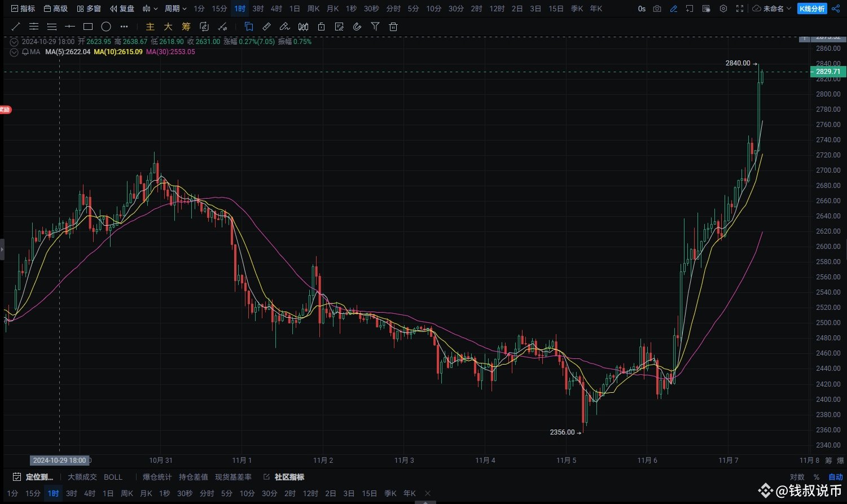Viewport: 847px width, 504px height.
Task: Click the K线分析 button
Action: coord(812,8)
